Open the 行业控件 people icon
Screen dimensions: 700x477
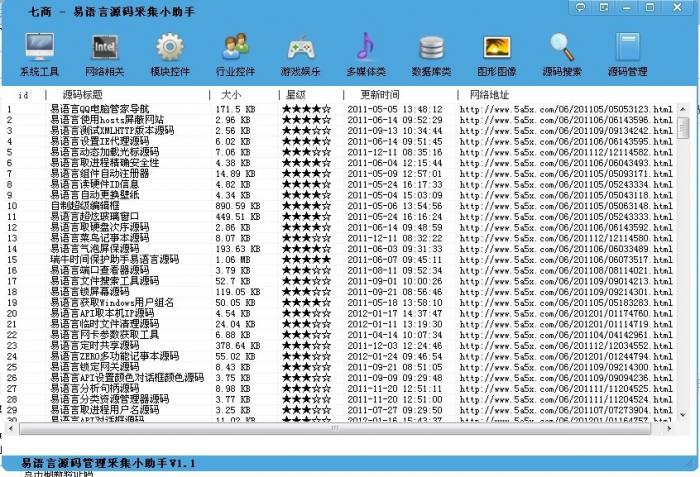tap(235, 46)
